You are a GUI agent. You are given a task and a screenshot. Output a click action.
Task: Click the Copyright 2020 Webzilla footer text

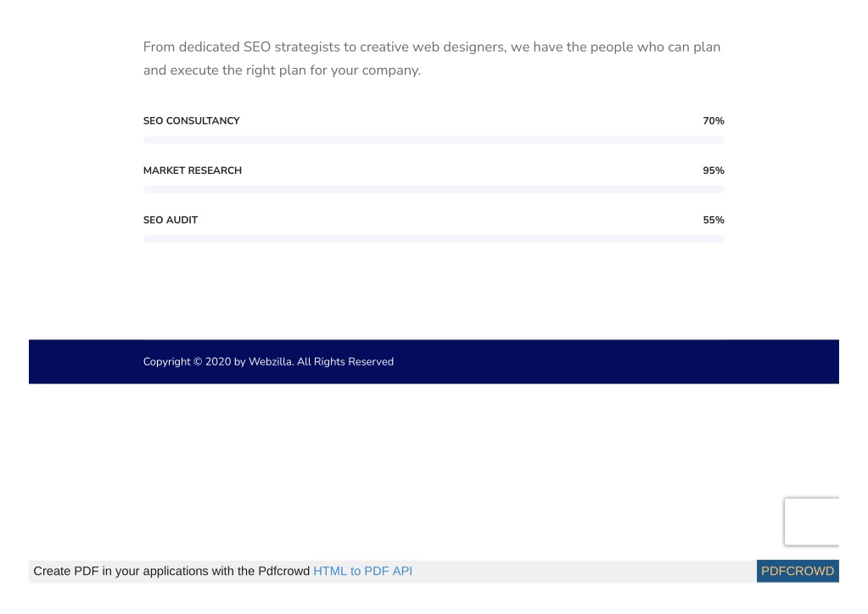pos(268,362)
